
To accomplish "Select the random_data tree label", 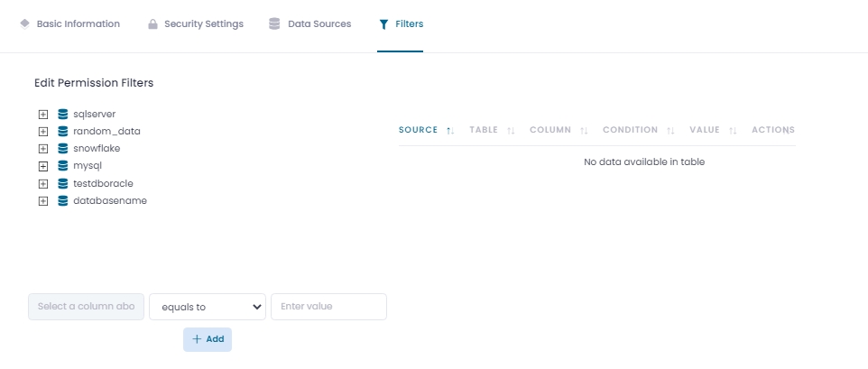I will click(106, 132).
